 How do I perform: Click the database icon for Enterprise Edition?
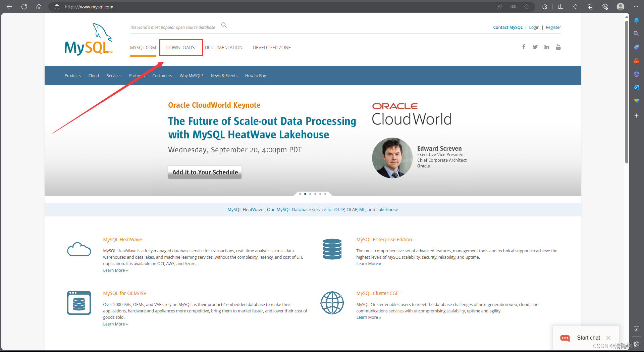point(332,249)
